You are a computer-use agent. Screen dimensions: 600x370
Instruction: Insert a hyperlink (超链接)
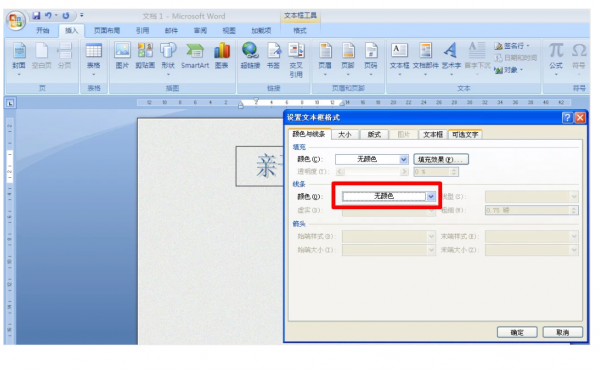pyautogui.click(x=250, y=57)
